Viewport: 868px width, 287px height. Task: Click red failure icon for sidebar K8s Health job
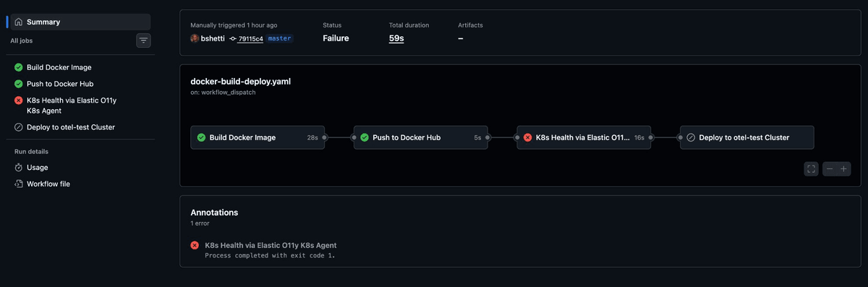(x=19, y=100)
